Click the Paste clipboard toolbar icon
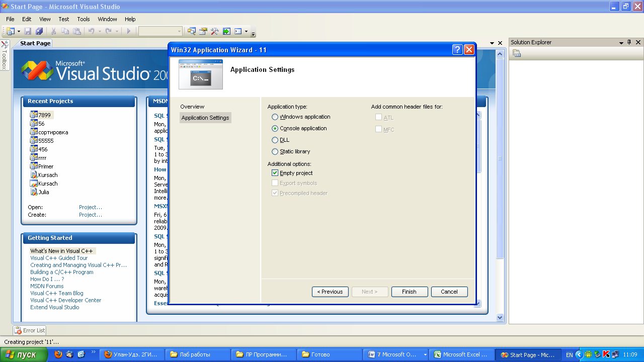 (77, 31)
